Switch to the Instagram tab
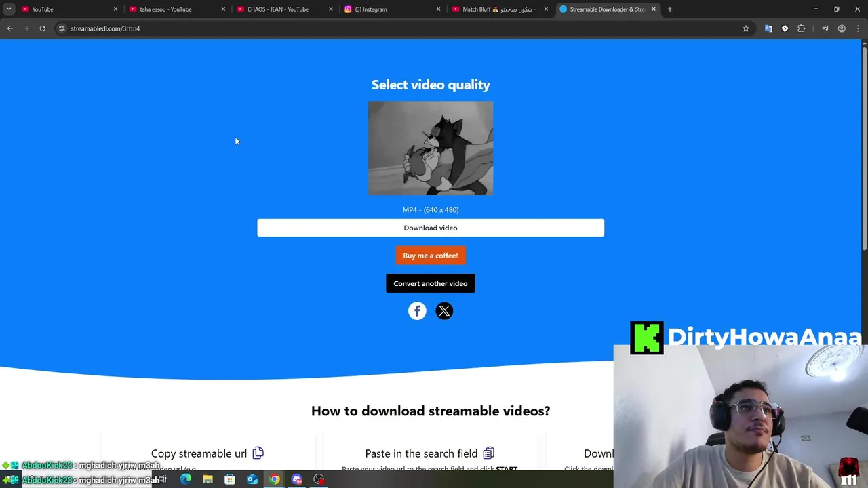 coord(391,9)
